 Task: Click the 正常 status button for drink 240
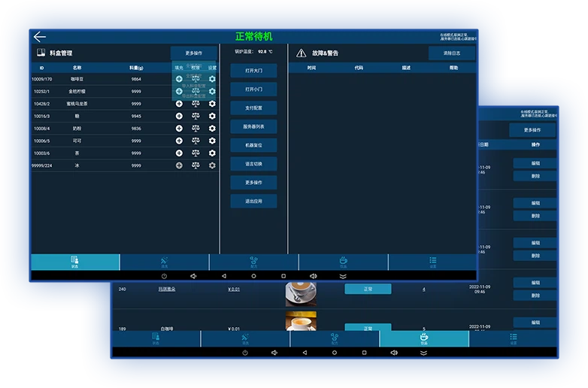pyautogui.click(x=368, y=289)
